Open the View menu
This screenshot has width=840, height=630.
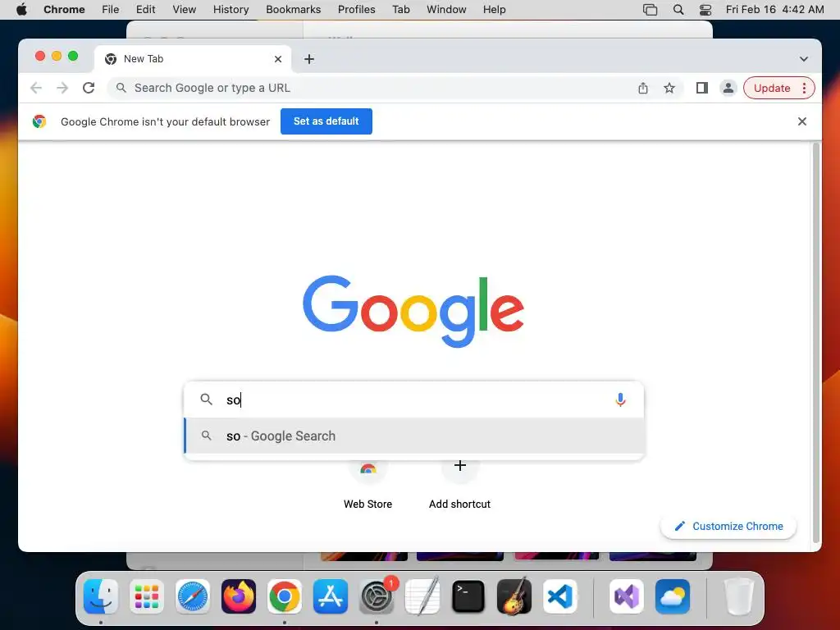pyautogui.click(x=184, y=10)
